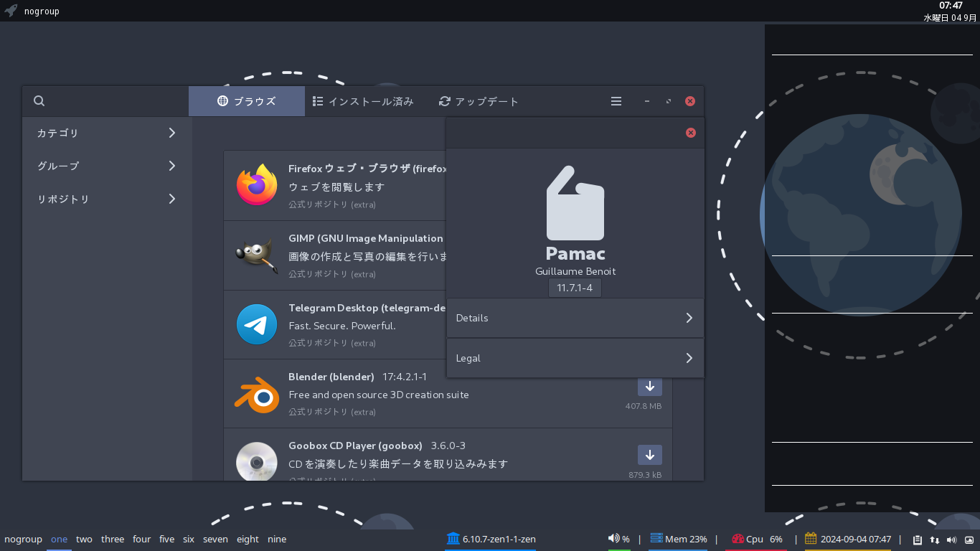Viewport: 980px width, 551px height.
Task: Click the 'CD を演奏したり楽曲データを取り込みます' description
Action: click(x=398, y=463)
